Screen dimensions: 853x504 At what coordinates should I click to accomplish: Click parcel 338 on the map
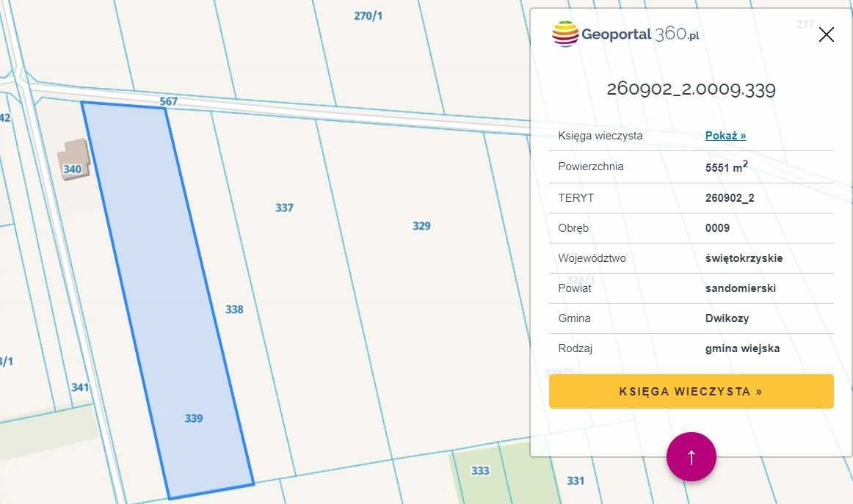click(234, 310)
